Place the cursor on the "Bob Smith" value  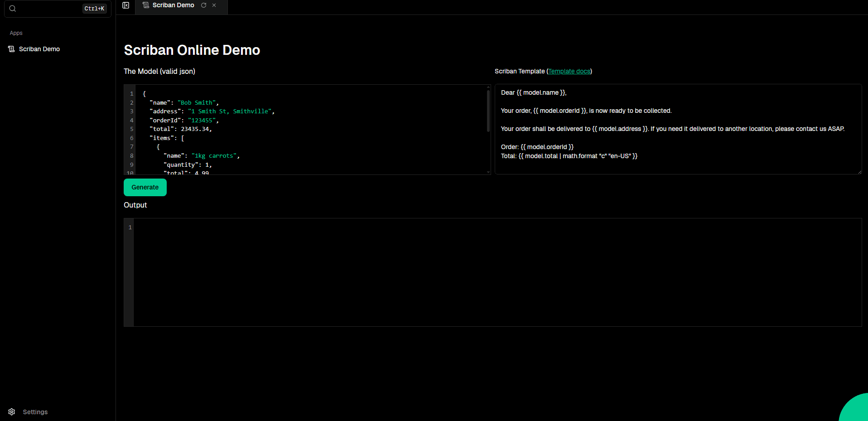point(197,103)
